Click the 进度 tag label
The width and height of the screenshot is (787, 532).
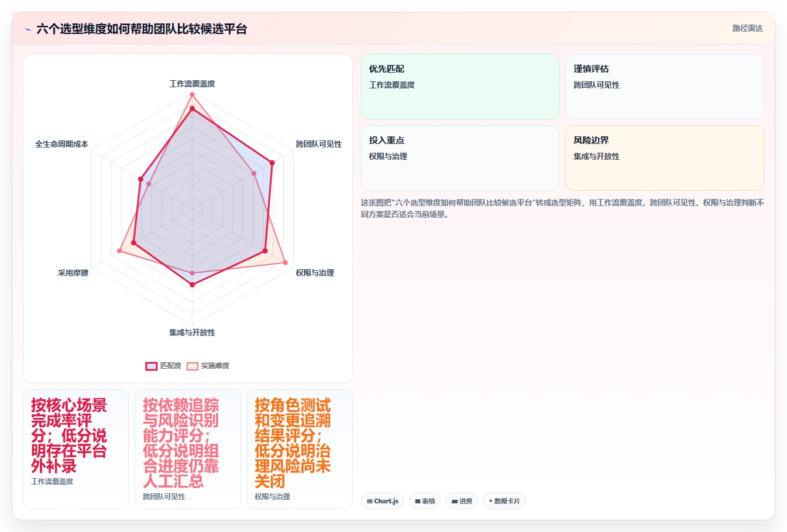point(466,501)
